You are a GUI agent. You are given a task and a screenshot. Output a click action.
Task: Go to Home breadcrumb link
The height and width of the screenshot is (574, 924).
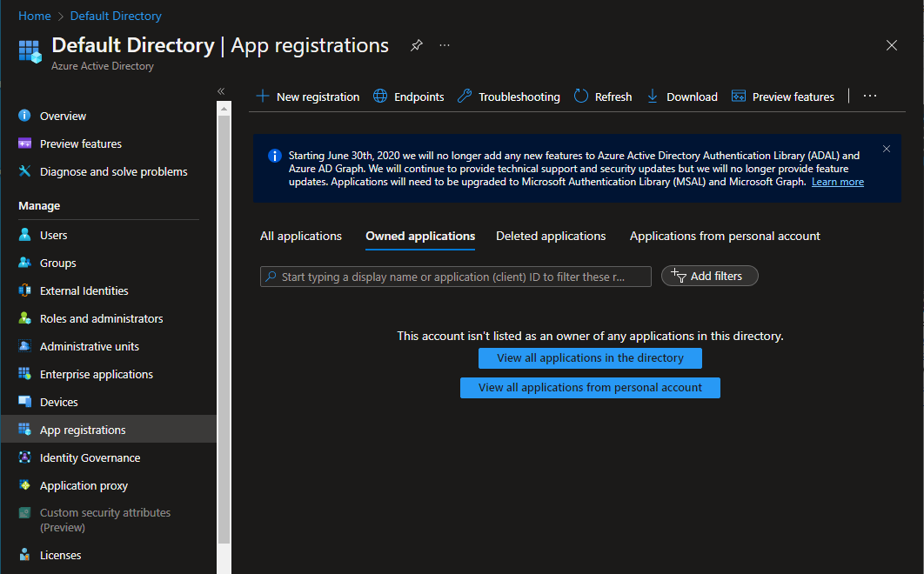tap(34, 16)
